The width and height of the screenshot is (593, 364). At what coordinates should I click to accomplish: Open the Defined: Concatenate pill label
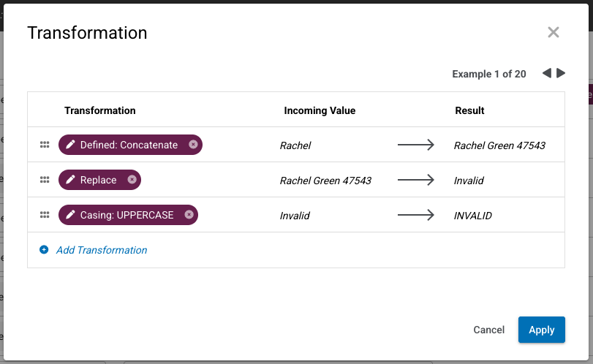point(129,145)
